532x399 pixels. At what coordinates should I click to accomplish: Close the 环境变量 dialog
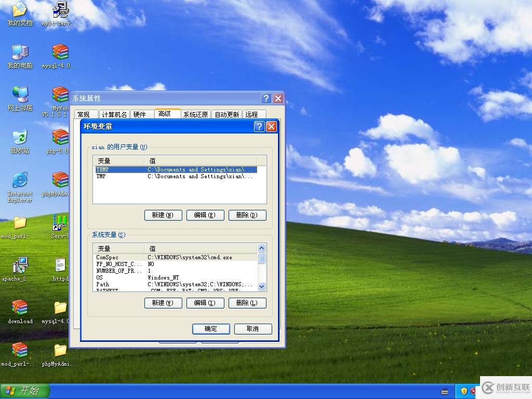271,127
